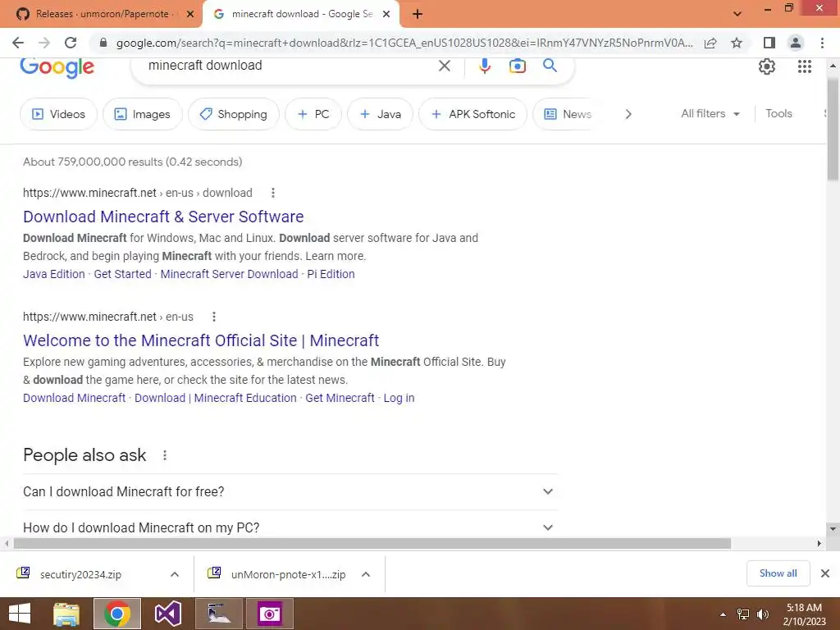This screenshot has height=630, width=840.
Task: Clear the search box text
Action: tap(444, 66)
